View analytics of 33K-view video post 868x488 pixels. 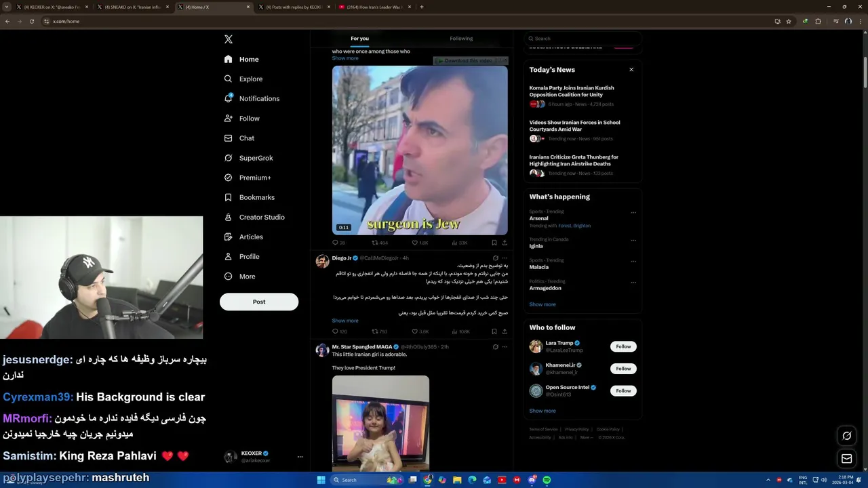(460, 243)
